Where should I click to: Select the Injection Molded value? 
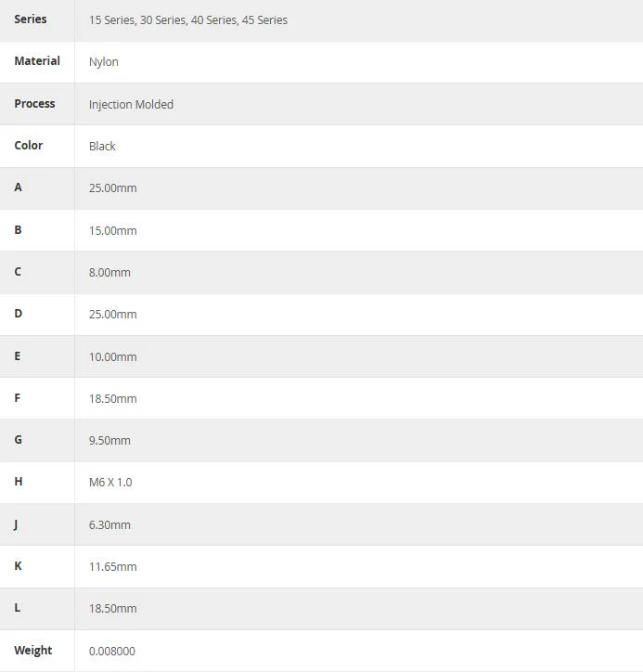pos(131,105)
